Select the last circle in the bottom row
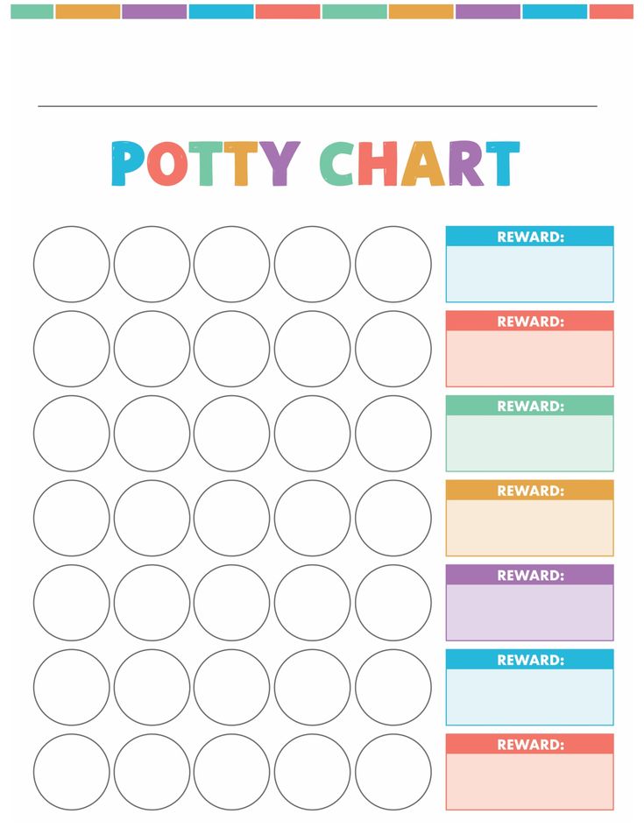This screenshot has width=644, height=828. [393, 772]
